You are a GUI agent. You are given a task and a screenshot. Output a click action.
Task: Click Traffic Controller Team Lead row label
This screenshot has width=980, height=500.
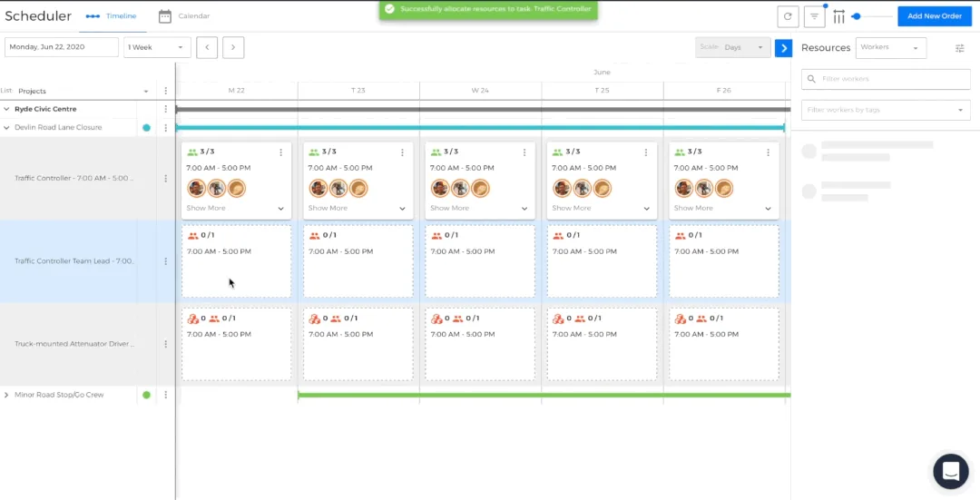74,261
